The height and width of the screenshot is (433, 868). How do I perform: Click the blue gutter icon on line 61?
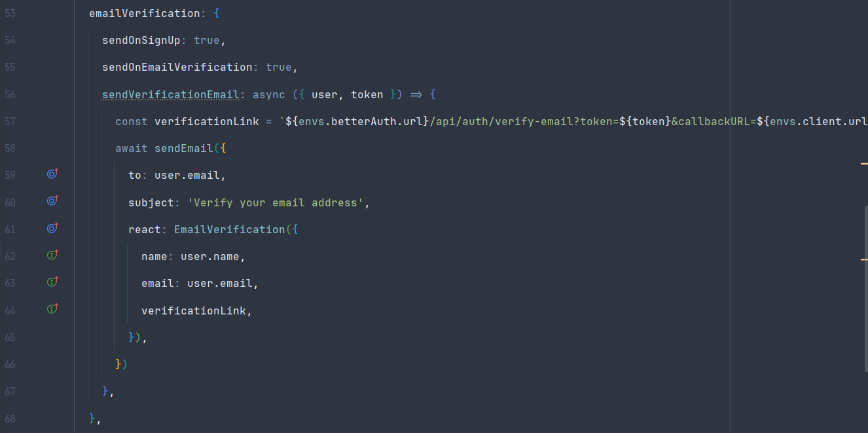(53, 228)
